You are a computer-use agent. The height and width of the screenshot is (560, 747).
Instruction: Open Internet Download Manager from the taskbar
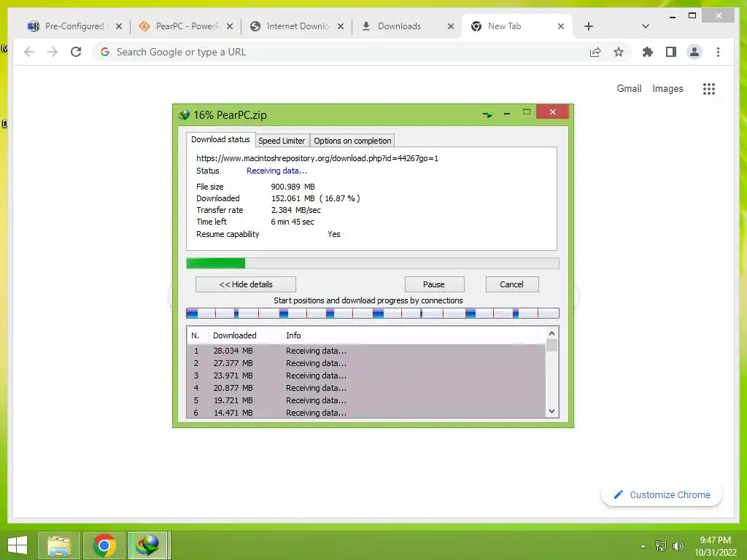[x=148, y=545]
